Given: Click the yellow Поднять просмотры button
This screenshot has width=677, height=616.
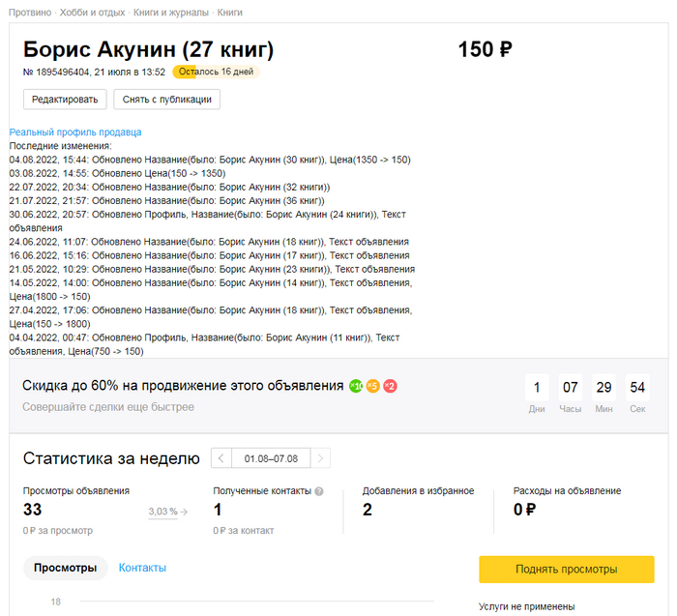Looking at the screenshot, I should pos(567,569).
